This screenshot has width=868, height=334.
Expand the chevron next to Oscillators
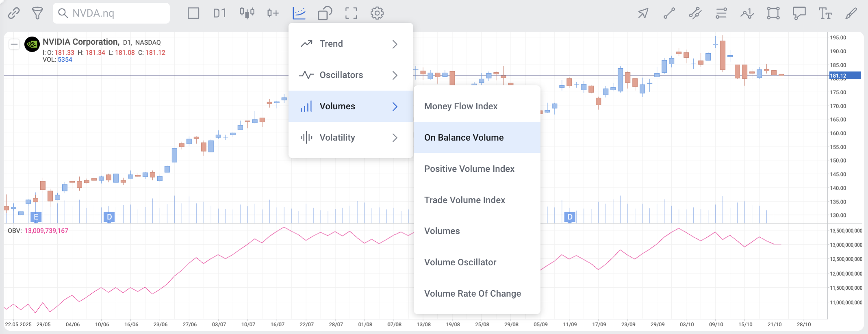(x=395, y=75)
